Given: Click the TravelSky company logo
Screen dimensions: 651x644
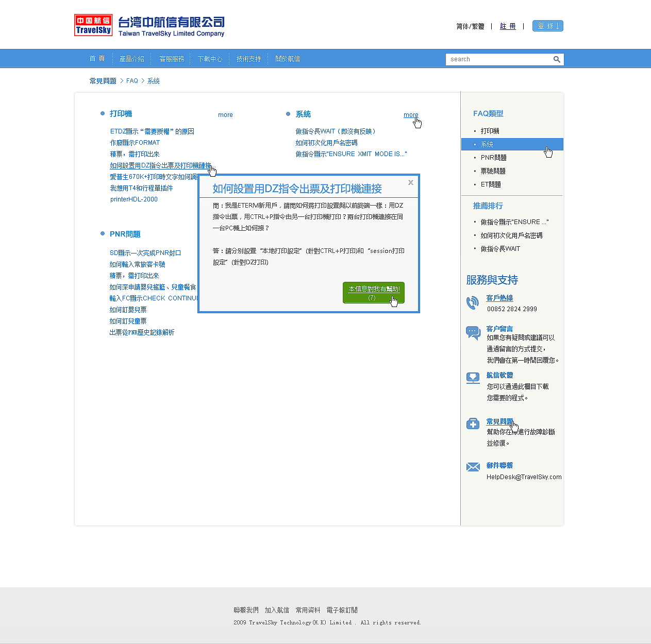Looking at the screenshot, I should coord(93,25).
